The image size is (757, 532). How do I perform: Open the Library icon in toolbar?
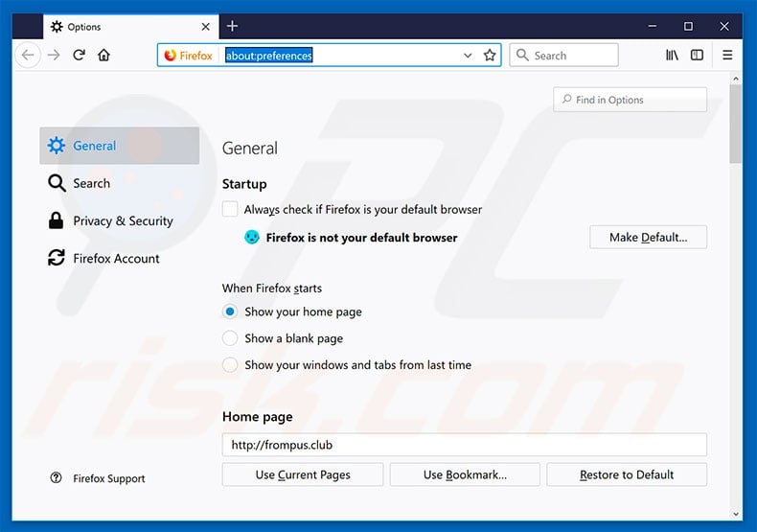click(672, 55)
